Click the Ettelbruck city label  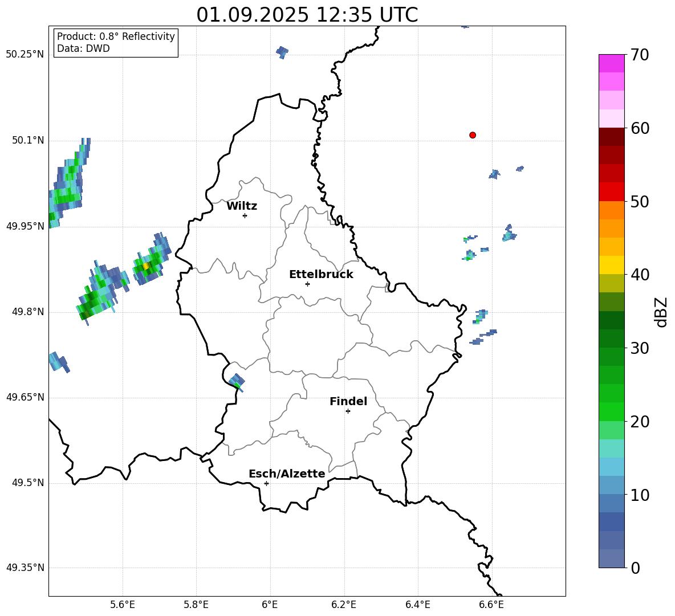[x=321, y=275]
